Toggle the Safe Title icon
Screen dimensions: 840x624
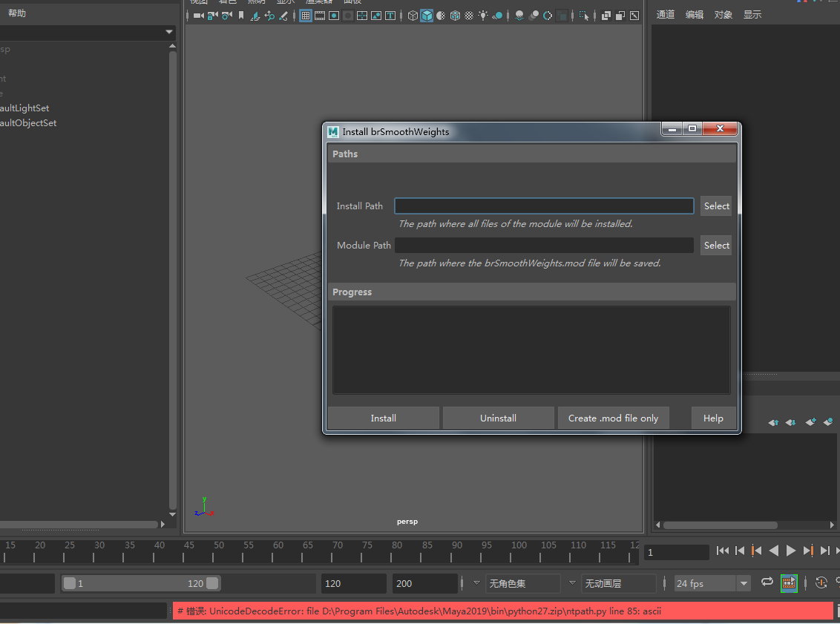[x=390, y=16]
